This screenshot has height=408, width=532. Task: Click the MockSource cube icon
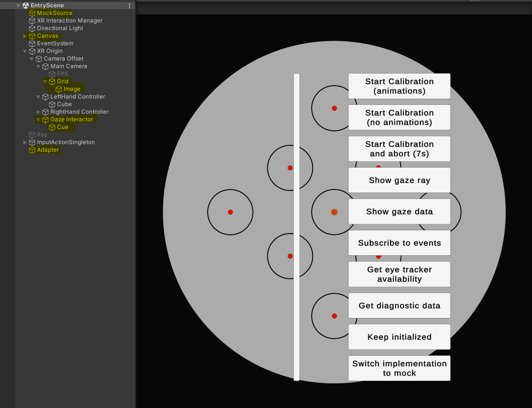coord(32,13)
